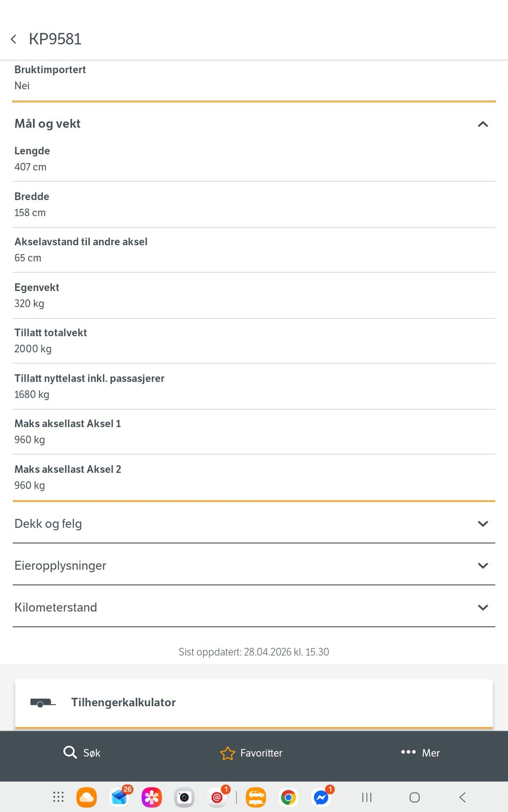
Task: Open the app drawer grid icon
Action: point(58,797)
